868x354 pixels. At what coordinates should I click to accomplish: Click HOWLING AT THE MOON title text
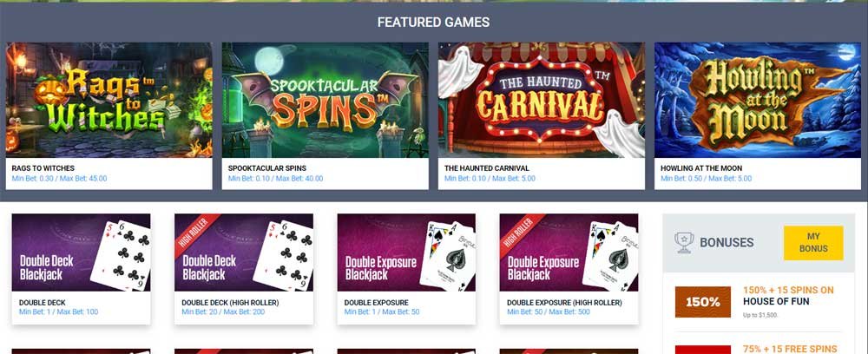(x=701, y=168)
